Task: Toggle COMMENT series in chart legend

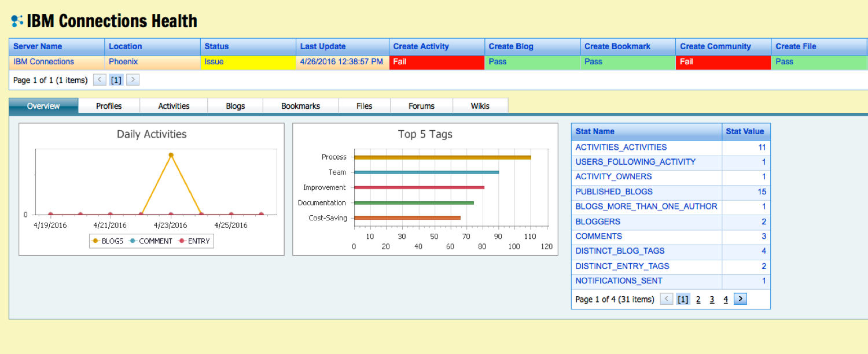Action: [150, 241]
